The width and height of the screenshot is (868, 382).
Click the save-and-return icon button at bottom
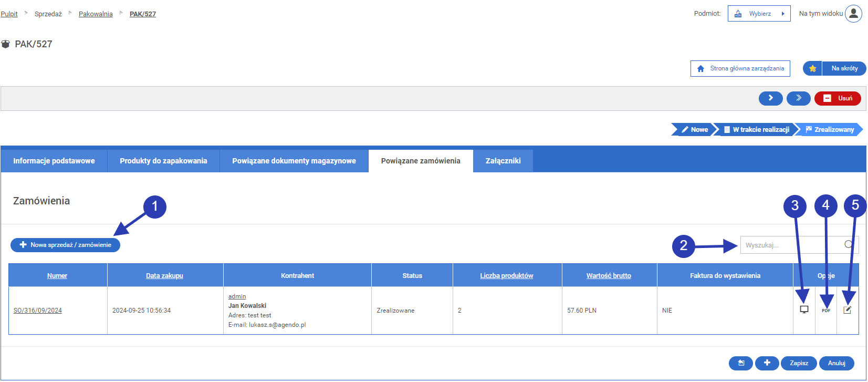click(x=741, y=363)
